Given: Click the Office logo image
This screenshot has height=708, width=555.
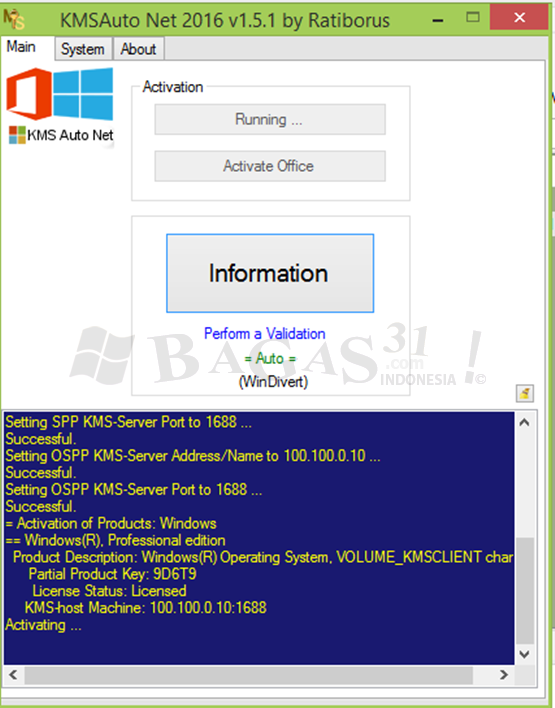Looking at the screenshot, I should coord(29,94).
